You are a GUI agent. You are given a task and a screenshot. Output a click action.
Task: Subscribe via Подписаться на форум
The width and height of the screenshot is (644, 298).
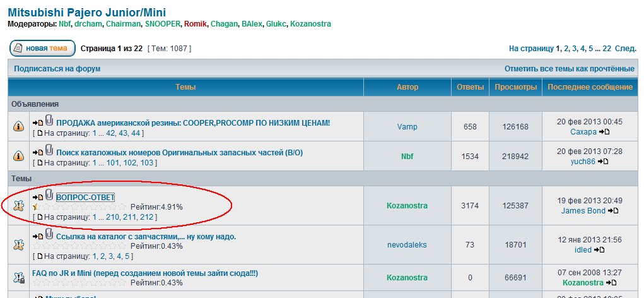[x=57, y=69]
